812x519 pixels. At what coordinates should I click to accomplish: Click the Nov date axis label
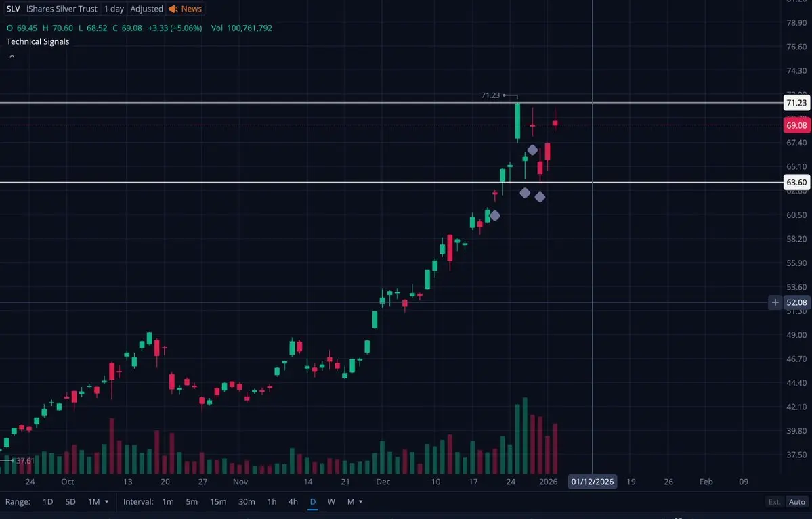click(240, 482)
